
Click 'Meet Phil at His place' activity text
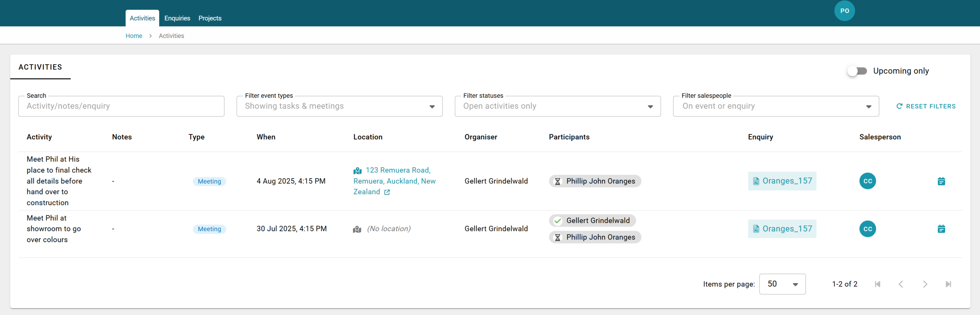coord(59,181)
